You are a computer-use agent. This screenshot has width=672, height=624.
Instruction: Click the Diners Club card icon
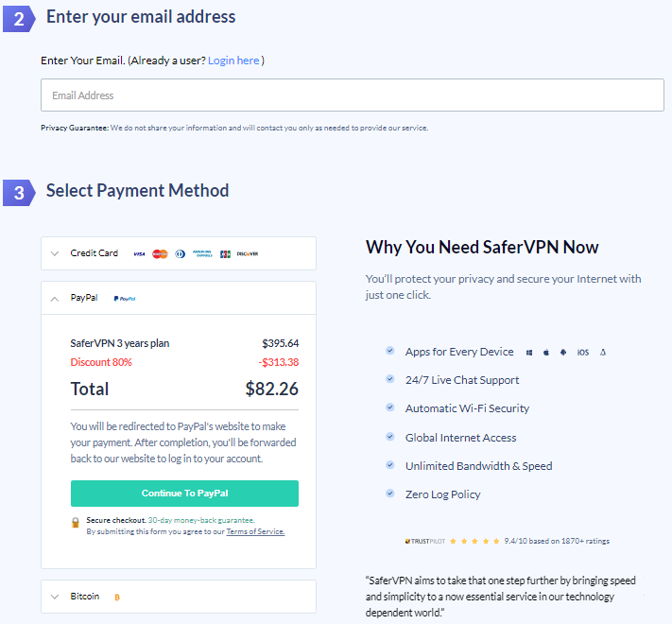pyautogui.click(x=181, y=254)
